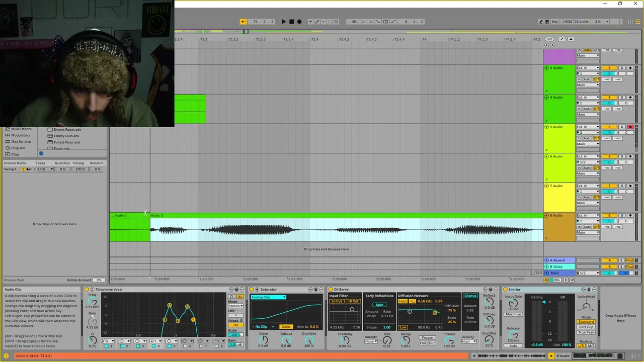Image resolution: width=644 pixels, height=362 pixels.
Task: Toggle MIDI map mode switch
Action: pyautogui.click(x=568, y=22)
